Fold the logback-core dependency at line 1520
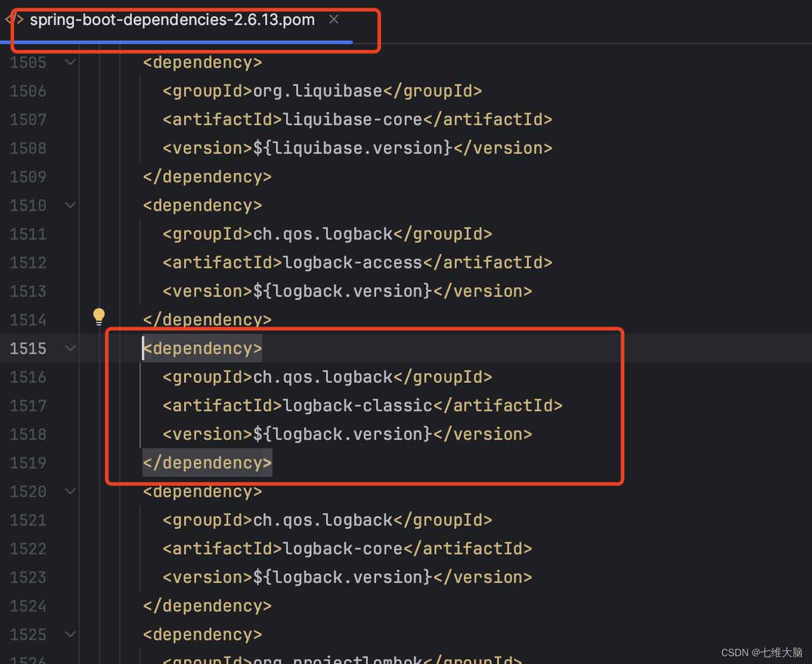Image resolution: width=812 pixels, height=664 pixels. tap(70, 491)
